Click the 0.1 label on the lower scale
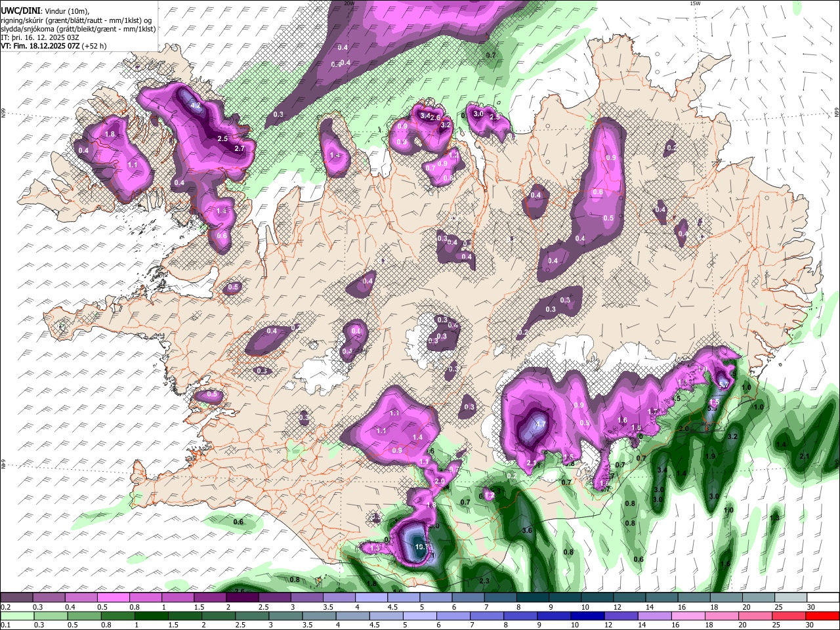The height and width of the screenshot is (630, 840). click(6, 624)
